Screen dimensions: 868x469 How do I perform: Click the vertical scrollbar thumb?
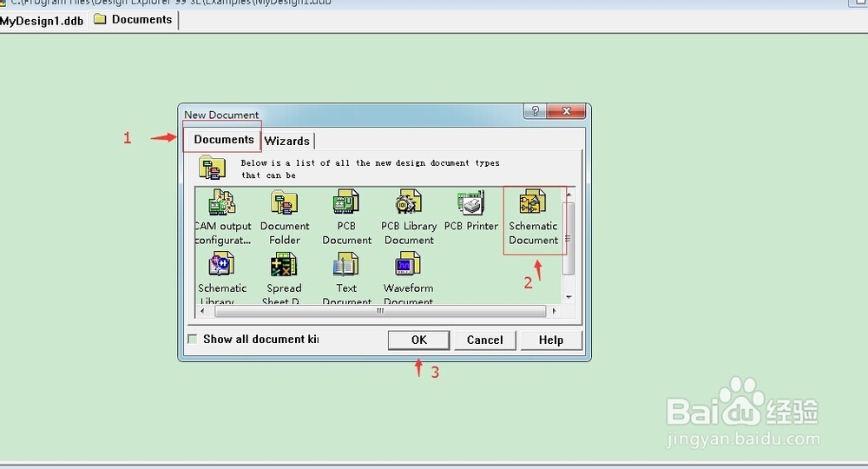point(569,239)
